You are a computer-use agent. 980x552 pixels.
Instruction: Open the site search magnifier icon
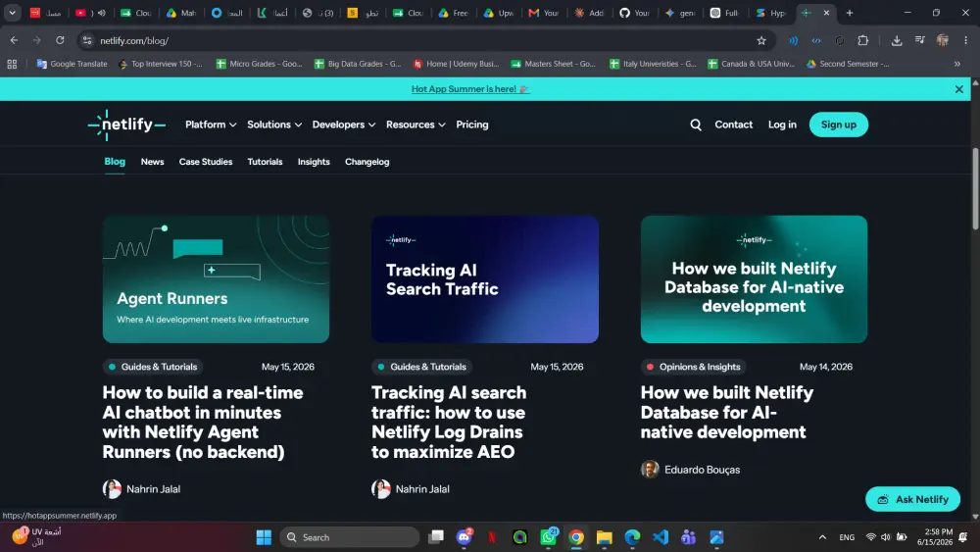(x=696, y=125)
